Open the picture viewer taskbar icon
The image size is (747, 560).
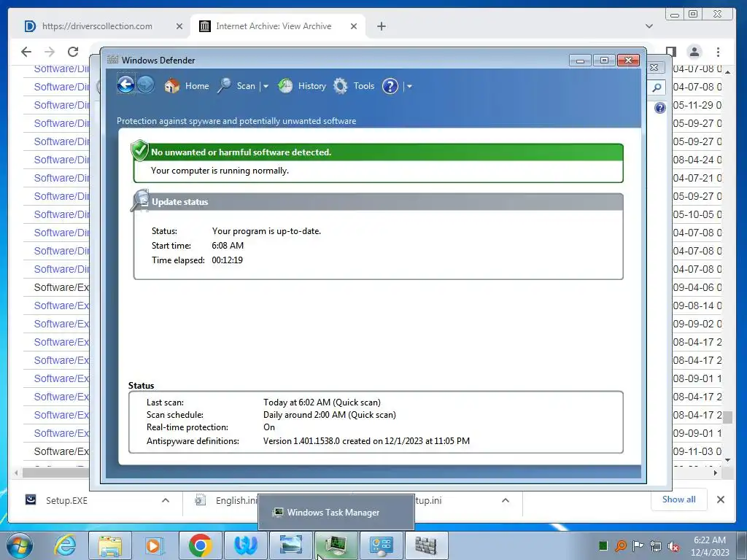290,545
